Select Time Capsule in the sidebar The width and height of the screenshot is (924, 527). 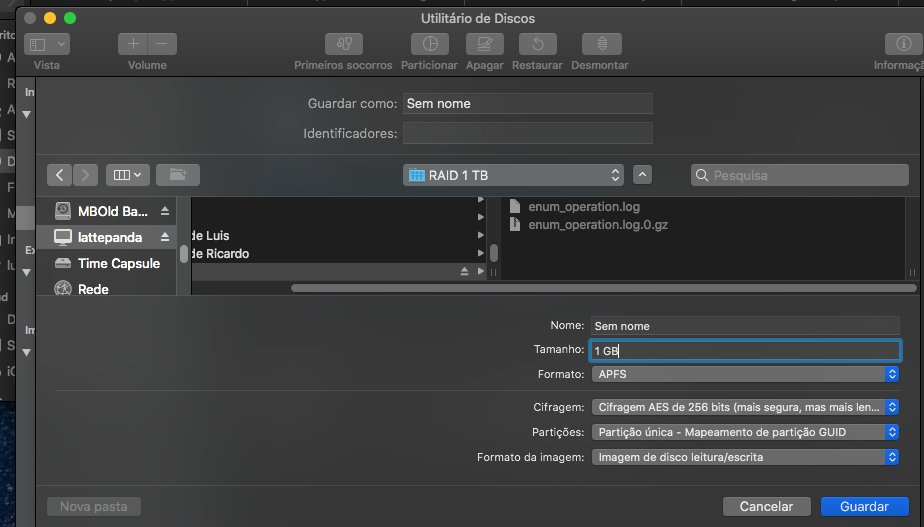pyautogui.click(x=107, y=264)
